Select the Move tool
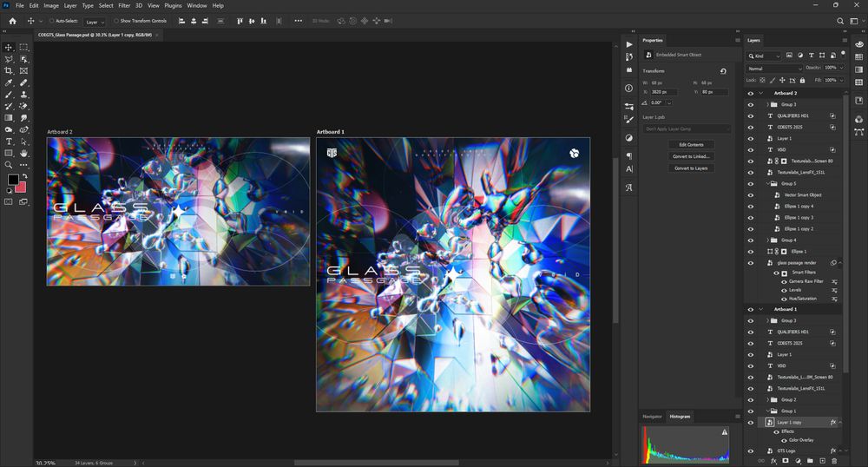Image resolution: width=868 pixels, height=467 pixels. 9,48
